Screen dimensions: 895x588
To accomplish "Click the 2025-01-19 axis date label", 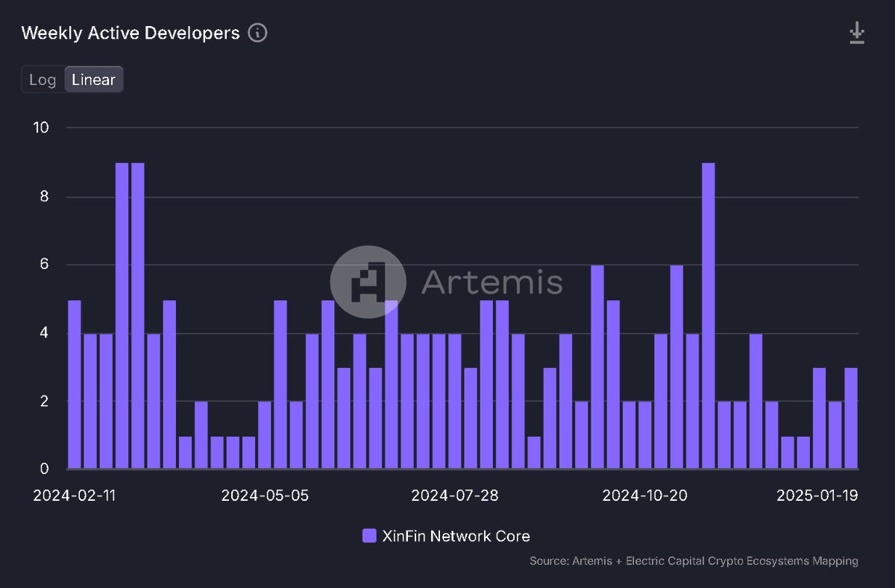I will click(817, 496).
